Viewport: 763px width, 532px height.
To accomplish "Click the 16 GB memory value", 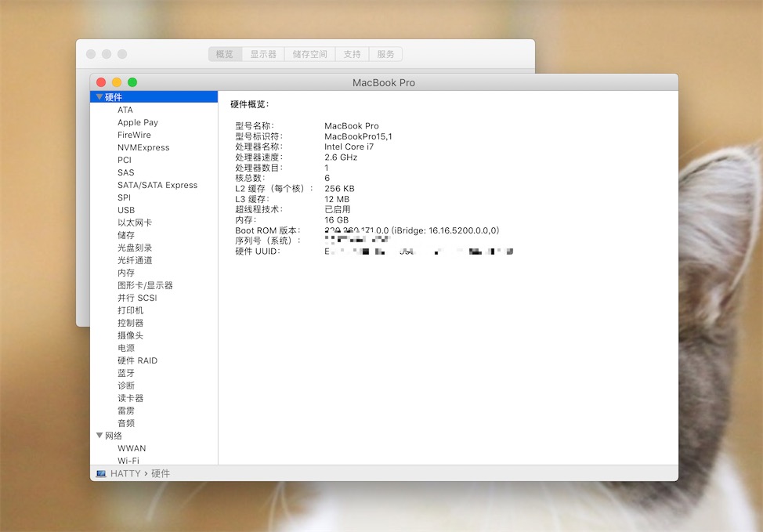I will tap(336, 220).
